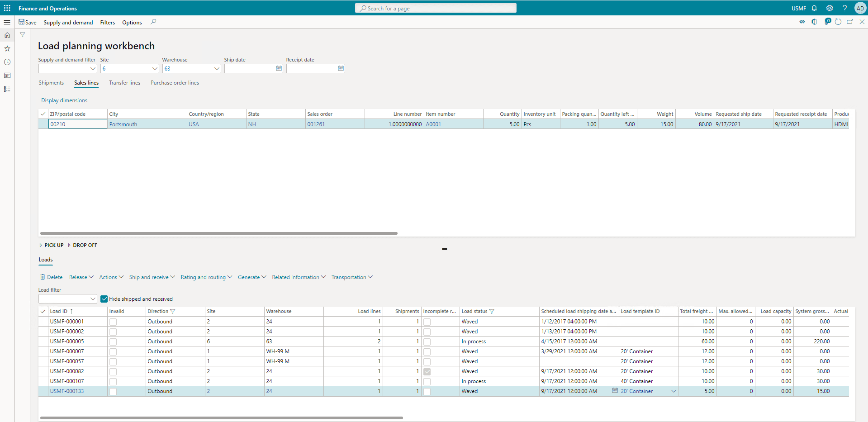The image size is (868, 422).
Task: Expand the DROP OFF section
Action: pyautogui.click(x=82, y=245)
